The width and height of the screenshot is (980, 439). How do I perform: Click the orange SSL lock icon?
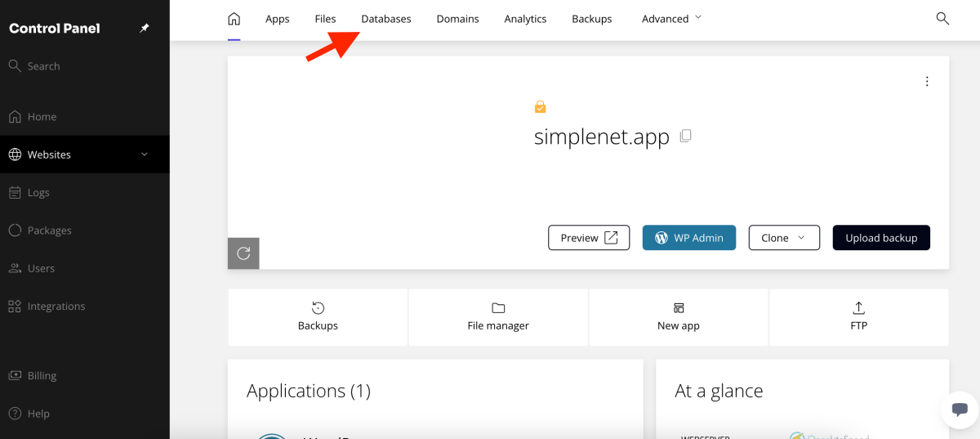coord(540,107)
